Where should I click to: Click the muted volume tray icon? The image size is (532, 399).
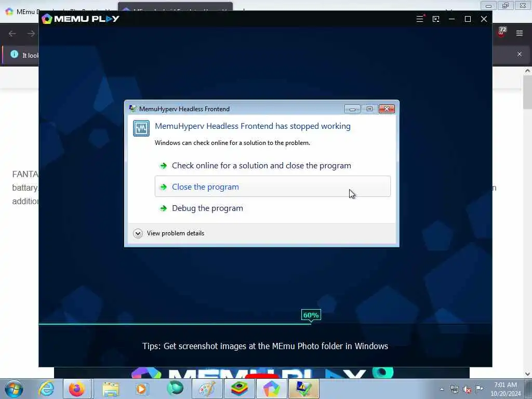click(x=467, y=390)
